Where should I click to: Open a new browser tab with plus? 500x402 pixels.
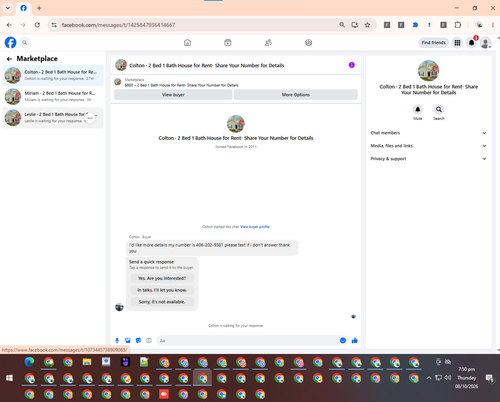point(39,8)
